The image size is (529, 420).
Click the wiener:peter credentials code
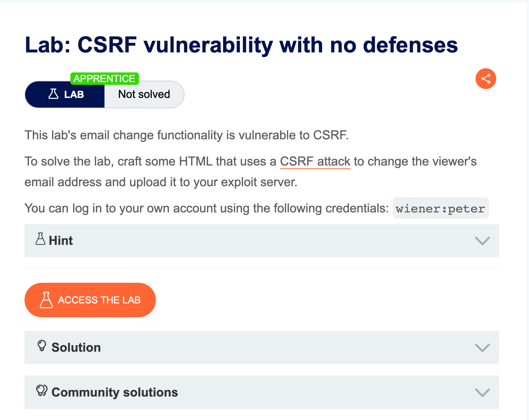pos(440,208)
